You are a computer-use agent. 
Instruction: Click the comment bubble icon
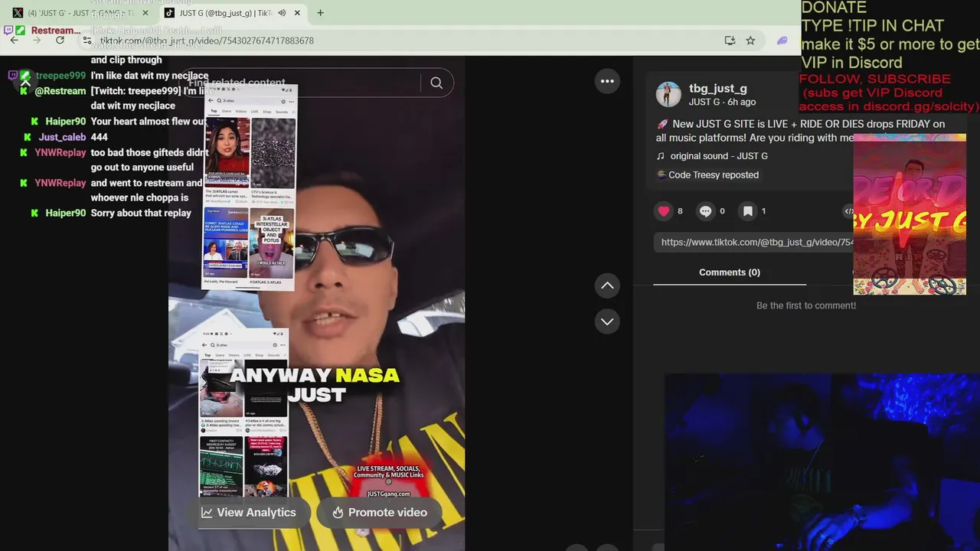[x=705, y=211]
